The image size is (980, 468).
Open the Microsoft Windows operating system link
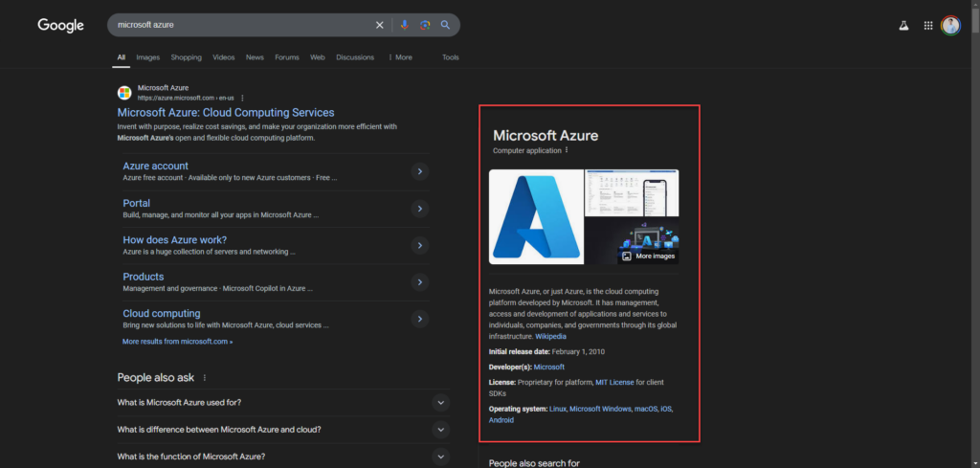point(599,409)
